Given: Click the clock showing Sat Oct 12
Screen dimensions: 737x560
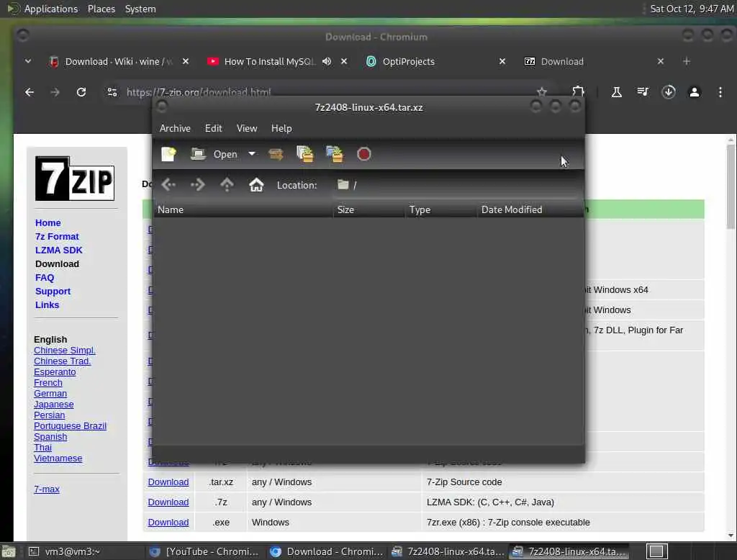Looking at the screenshot, I should pyautogui.click(x=692, y=9).
